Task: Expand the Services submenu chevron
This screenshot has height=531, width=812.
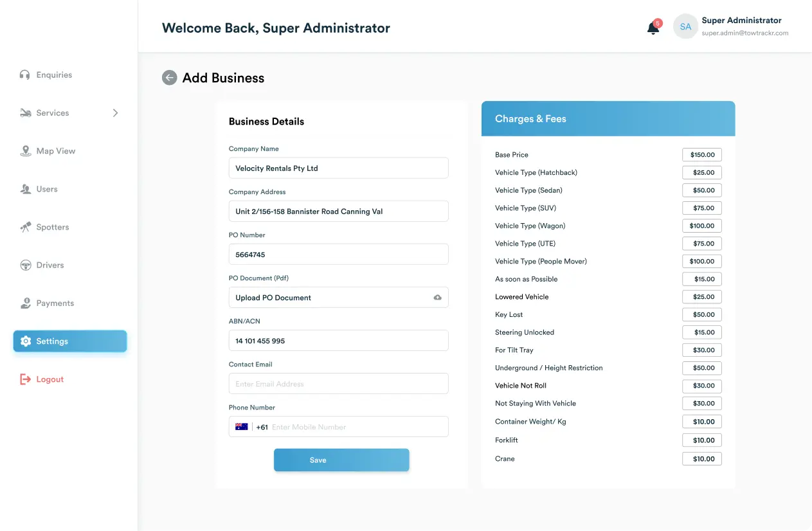Action: pos(116,113)
